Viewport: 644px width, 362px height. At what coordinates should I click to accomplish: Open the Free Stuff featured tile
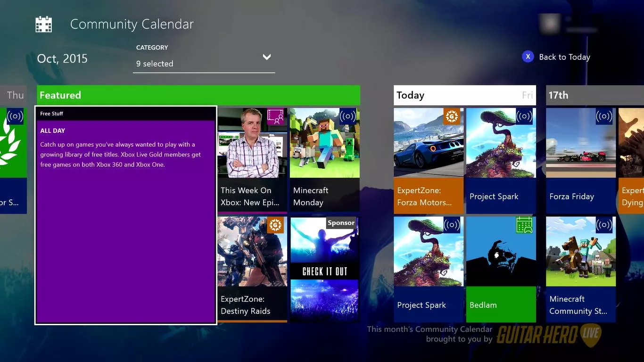coord(126,215)
